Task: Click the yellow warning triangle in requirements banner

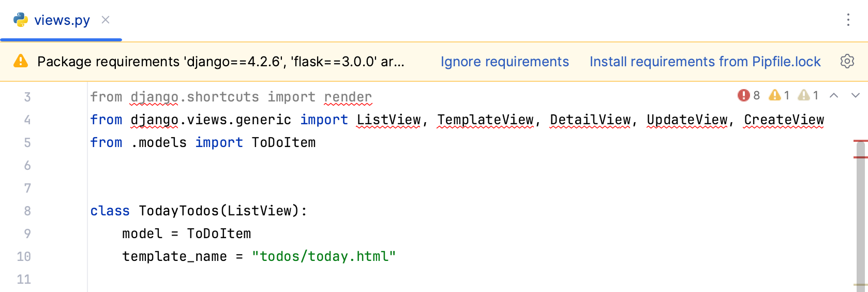Action: point(21,61)
